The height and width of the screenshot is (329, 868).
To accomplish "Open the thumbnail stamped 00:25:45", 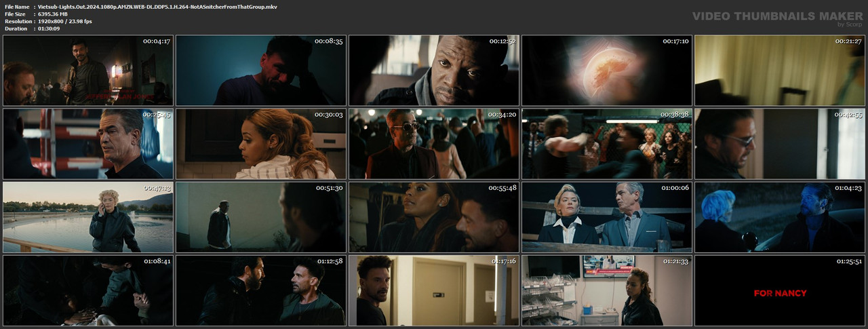I will [x=88, y=144].
